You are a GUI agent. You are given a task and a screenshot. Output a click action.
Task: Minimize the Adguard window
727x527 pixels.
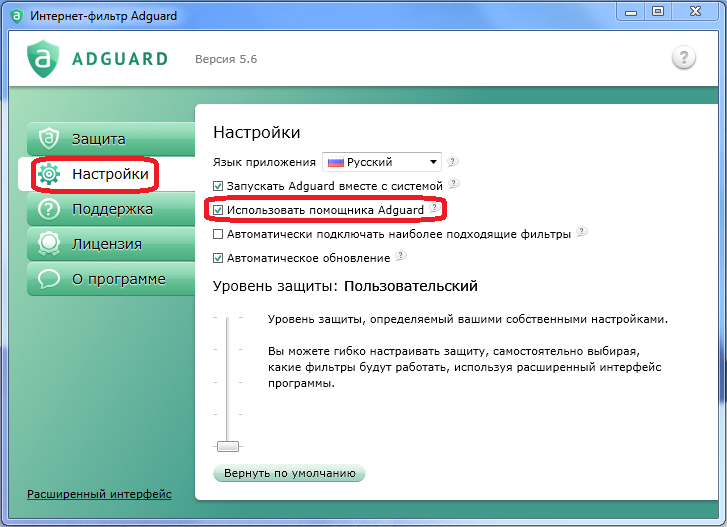tap(631, 12)
